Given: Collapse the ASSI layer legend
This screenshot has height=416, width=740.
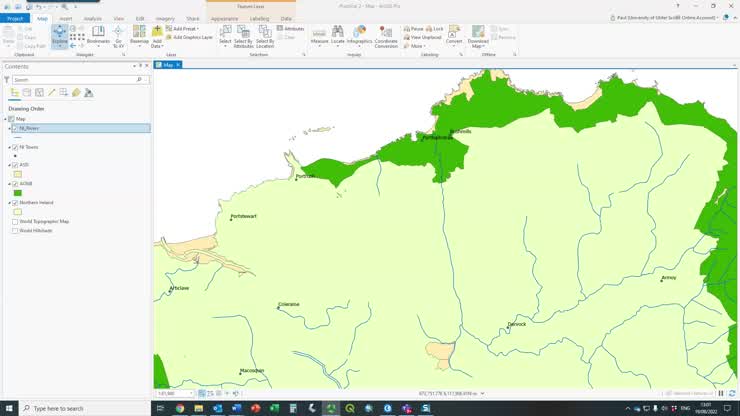Looking at the screenshot, I should (x=9, y=165).
